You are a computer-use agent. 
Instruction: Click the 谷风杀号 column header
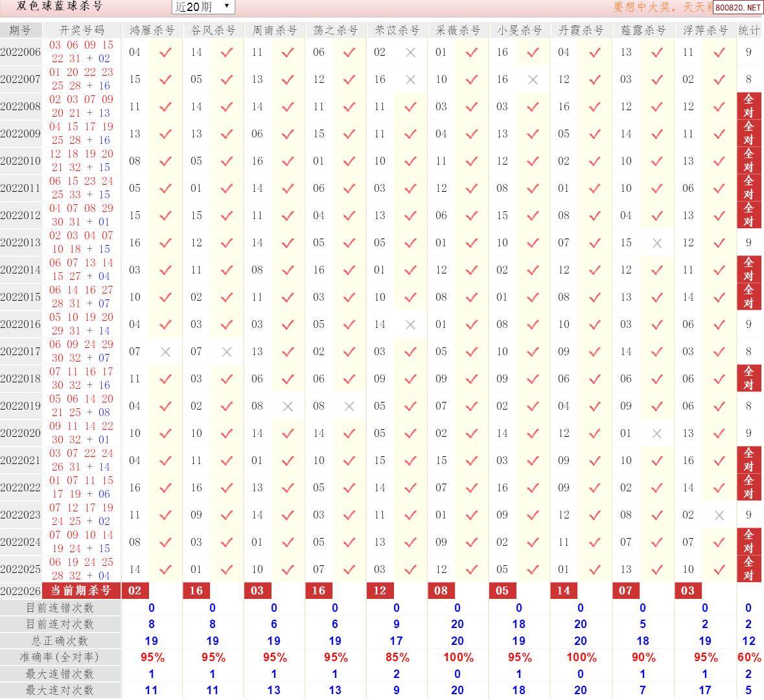click(213, 30)
